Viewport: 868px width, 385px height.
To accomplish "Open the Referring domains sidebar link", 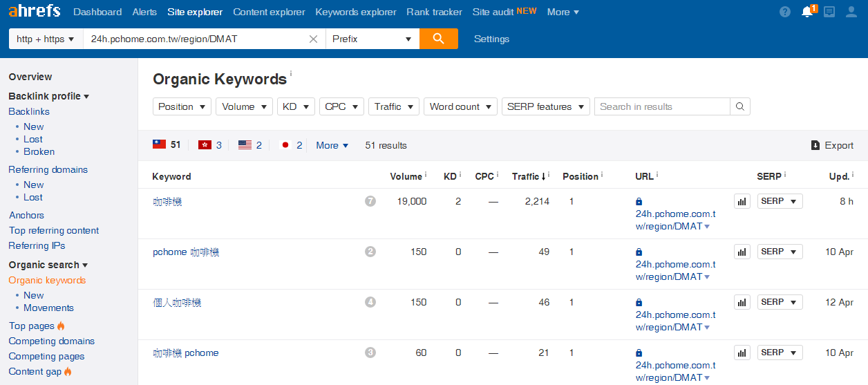I will pyautogui.click(x=48, y=169).
